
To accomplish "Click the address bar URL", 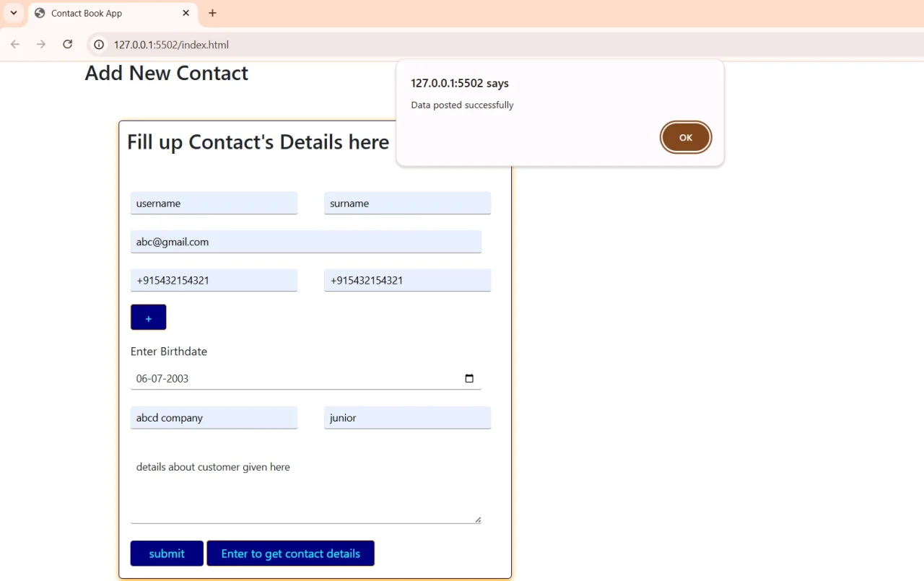I will [171, 45].
